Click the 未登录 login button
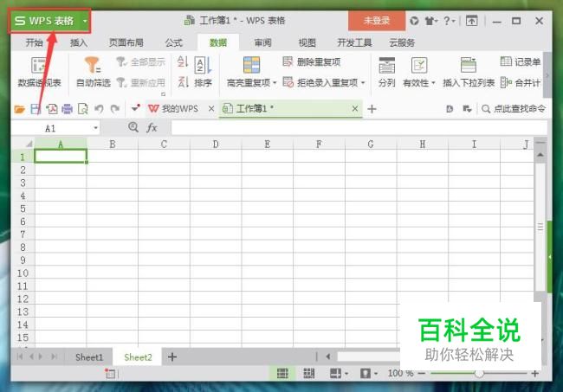This screenshot has width=563, height=392. 377,21
